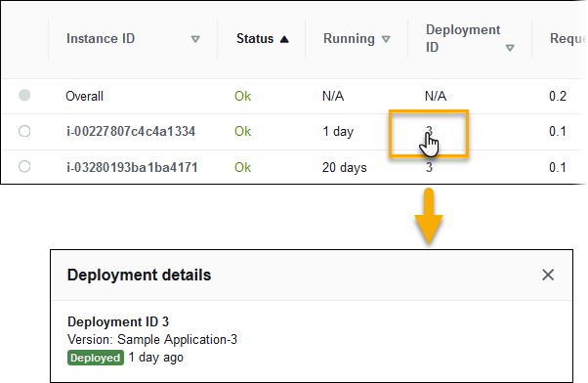Open instance i-03280193ba1ba4171
588x383 pixels.
click(x=132, y=167)
